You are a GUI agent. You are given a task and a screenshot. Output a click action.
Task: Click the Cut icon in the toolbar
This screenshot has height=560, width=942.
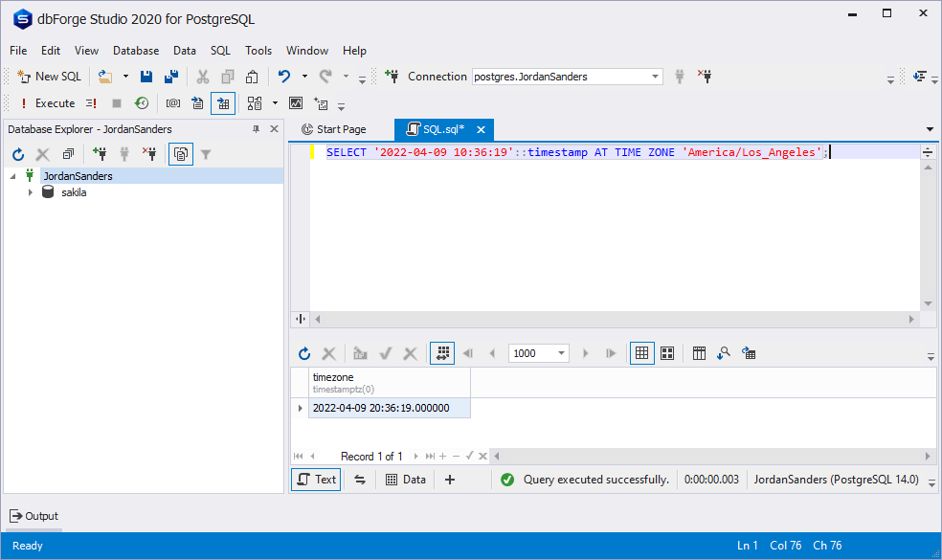[202, 76]
